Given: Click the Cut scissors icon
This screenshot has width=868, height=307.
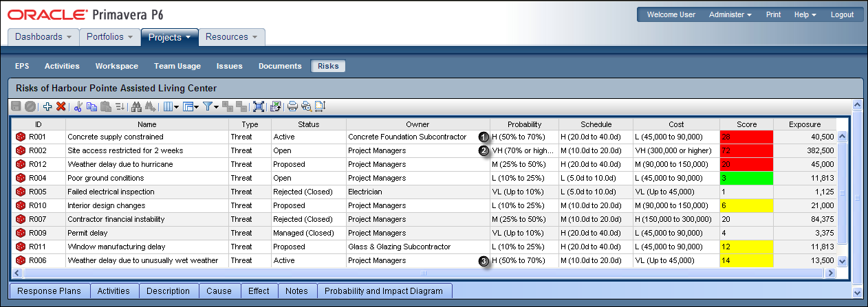Looking at the screenshot, I should point(78,106).
